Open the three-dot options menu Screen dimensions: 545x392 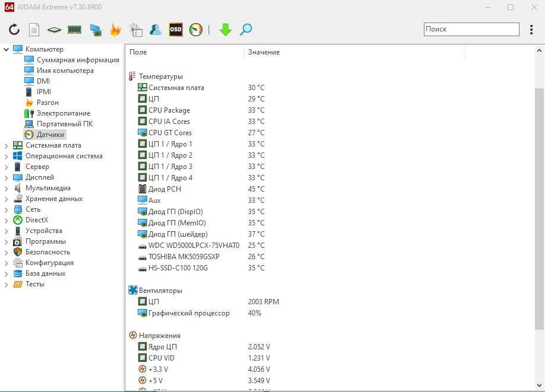coord(531,30)
